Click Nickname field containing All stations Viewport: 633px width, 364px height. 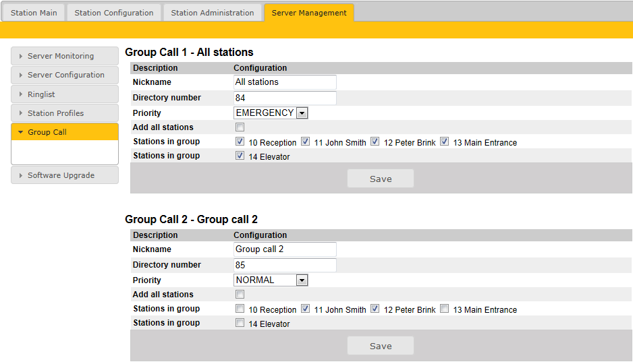coord(285,82)
